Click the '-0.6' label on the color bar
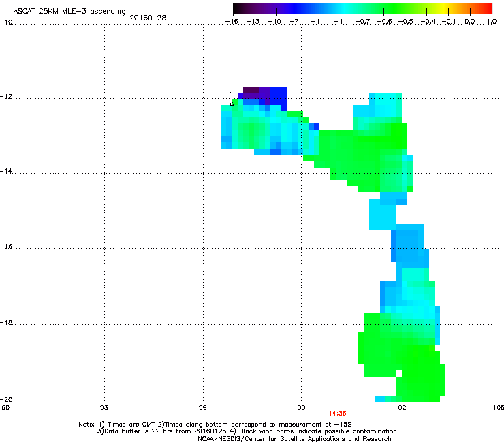504x443 pixels. click(x=384, y=22)
